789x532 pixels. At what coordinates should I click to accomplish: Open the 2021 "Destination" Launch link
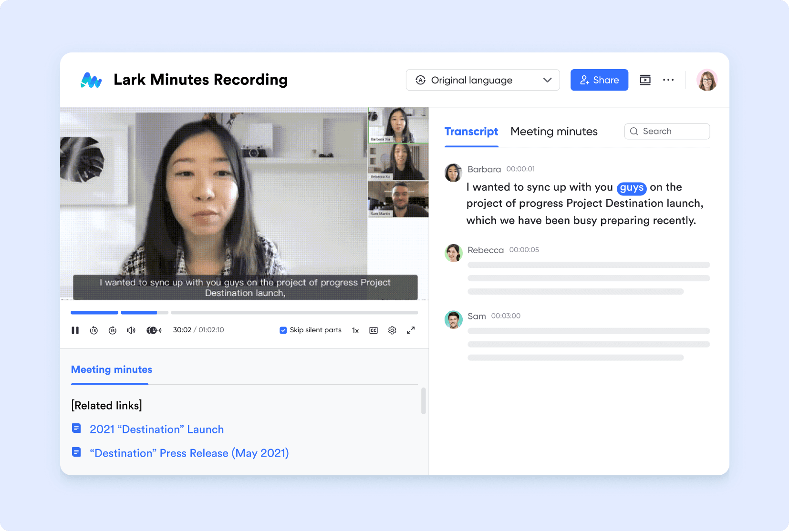(x=156, y=430)
